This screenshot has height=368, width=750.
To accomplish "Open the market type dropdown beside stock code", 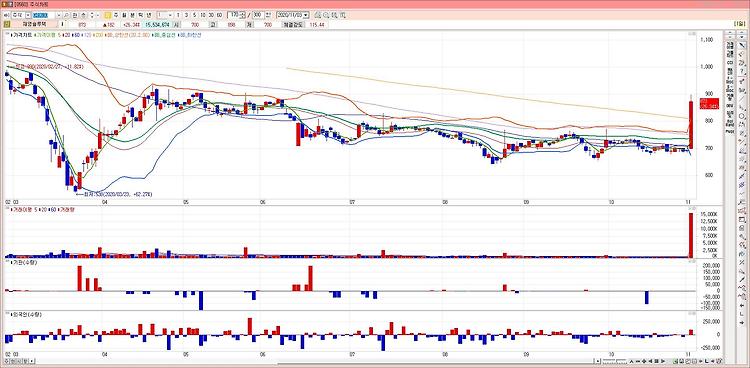I will [x=28, y=15].
